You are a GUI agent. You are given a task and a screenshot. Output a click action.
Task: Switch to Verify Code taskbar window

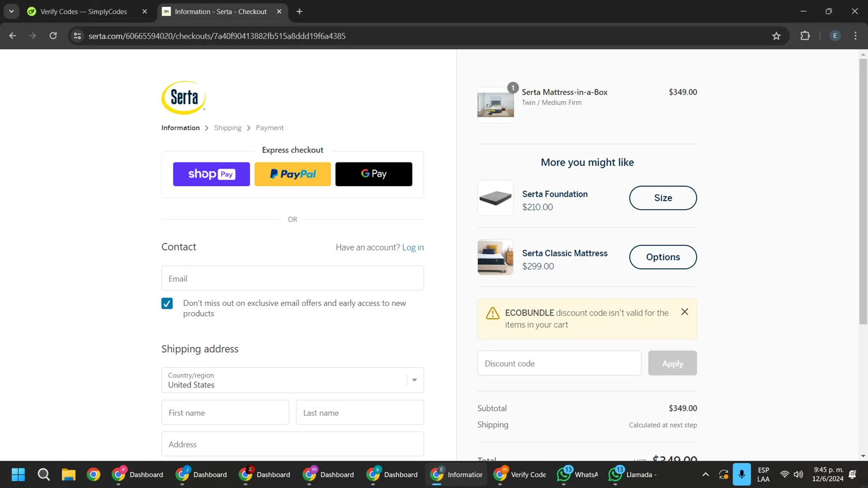click(x=520, y=475)
